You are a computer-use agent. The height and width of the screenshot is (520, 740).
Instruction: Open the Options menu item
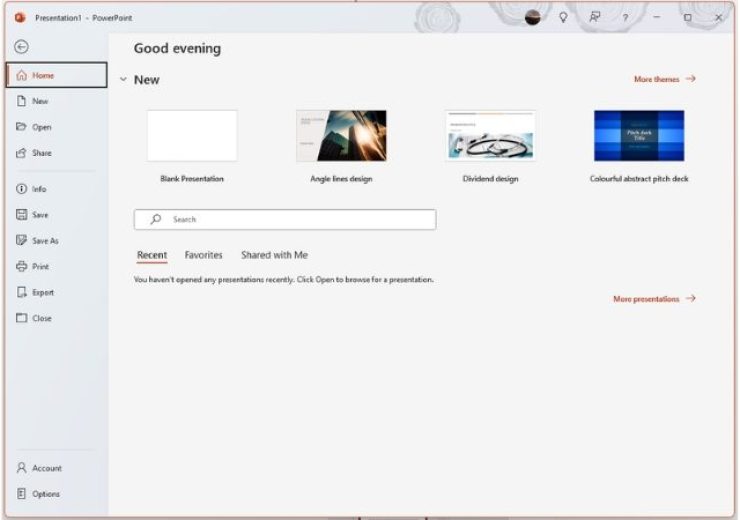(x=45, y=494)
